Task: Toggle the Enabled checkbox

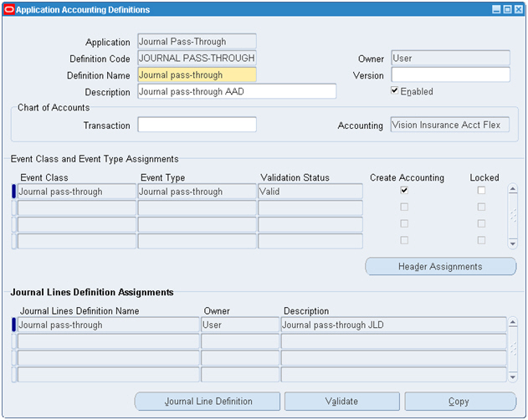Action: pos(395,90)
